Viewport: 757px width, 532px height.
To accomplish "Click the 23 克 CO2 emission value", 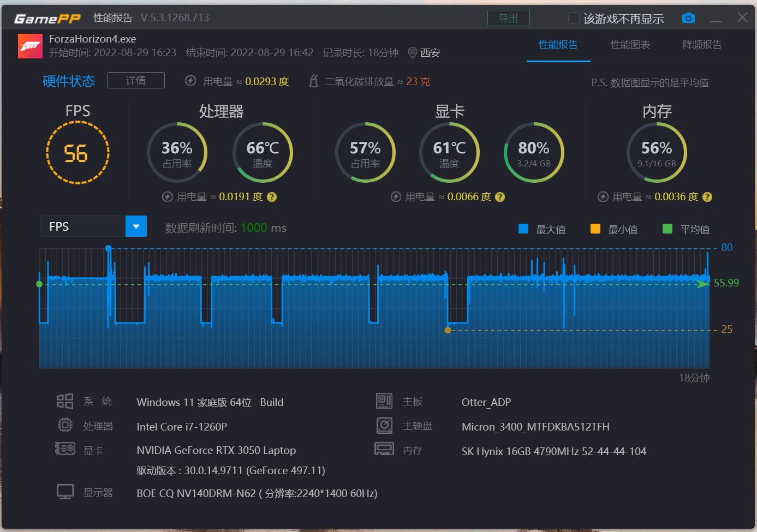I will pyautogui.click(x=418, y=81).
